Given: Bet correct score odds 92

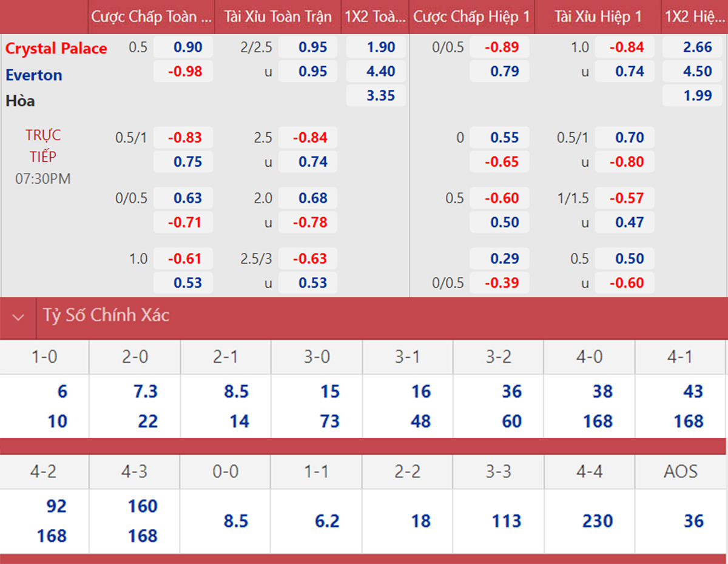Looking at the screenshot, I should click(56, 506).
